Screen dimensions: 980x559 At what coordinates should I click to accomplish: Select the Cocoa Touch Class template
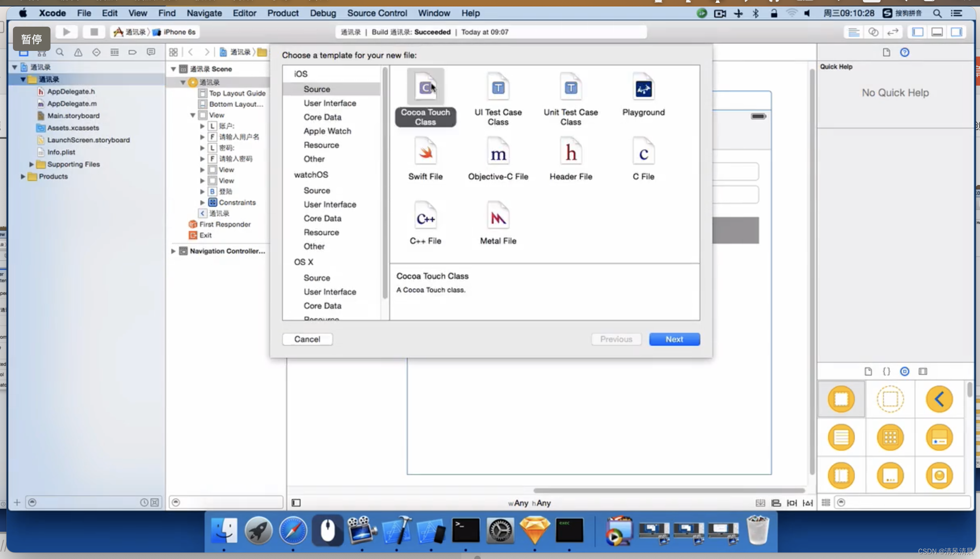tap(425, 98)
